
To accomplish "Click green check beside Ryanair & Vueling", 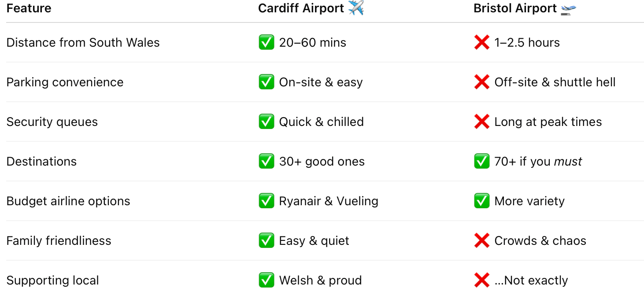I will pyautogui.click(x=266, y=201).
